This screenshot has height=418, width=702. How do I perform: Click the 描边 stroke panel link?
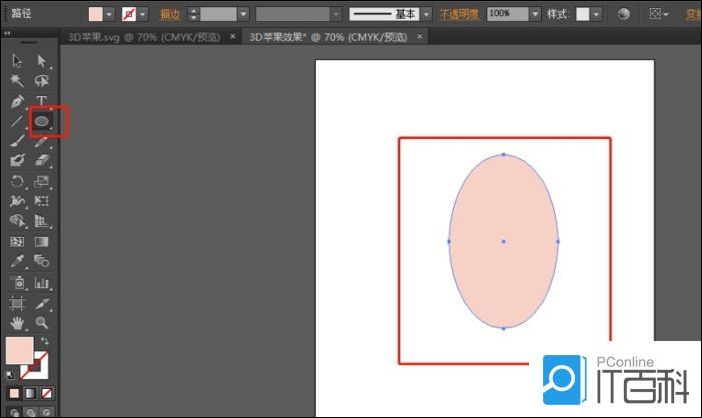click(172, 14)
